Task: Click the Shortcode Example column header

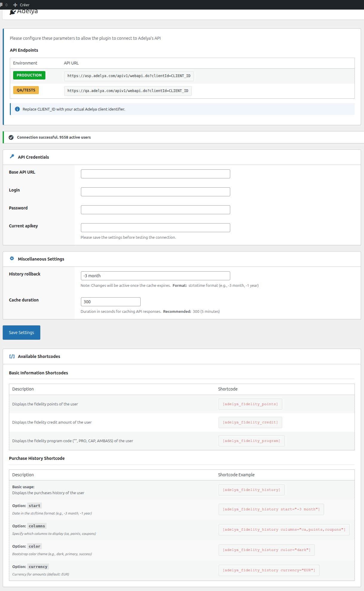Action: pos(236,475)
